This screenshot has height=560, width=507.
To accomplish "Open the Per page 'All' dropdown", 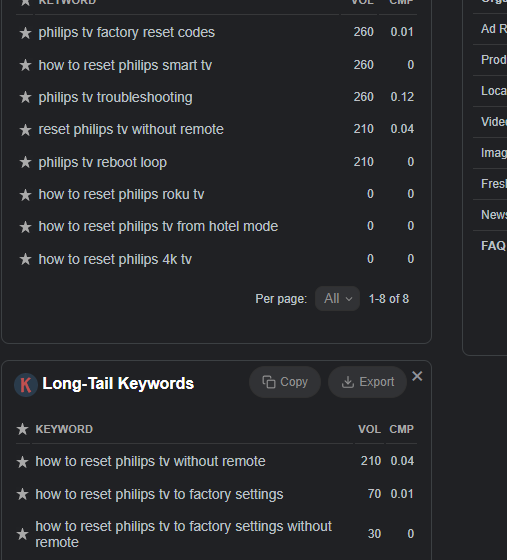I will tap(337, 299).
